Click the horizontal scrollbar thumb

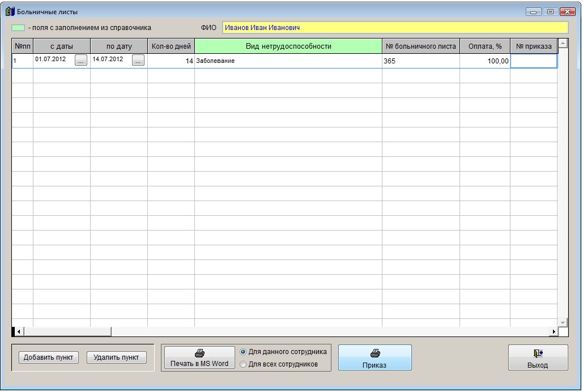(x=67, y=331)
